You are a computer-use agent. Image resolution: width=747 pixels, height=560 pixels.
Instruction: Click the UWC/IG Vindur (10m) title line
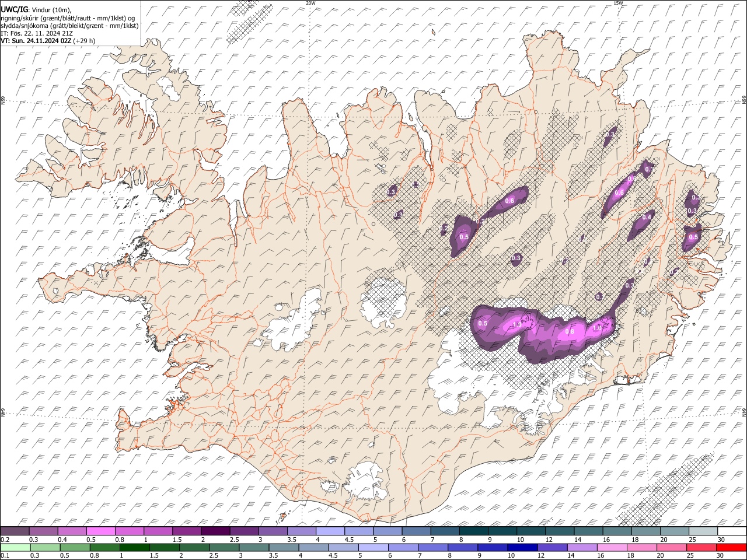coord(37,9)
